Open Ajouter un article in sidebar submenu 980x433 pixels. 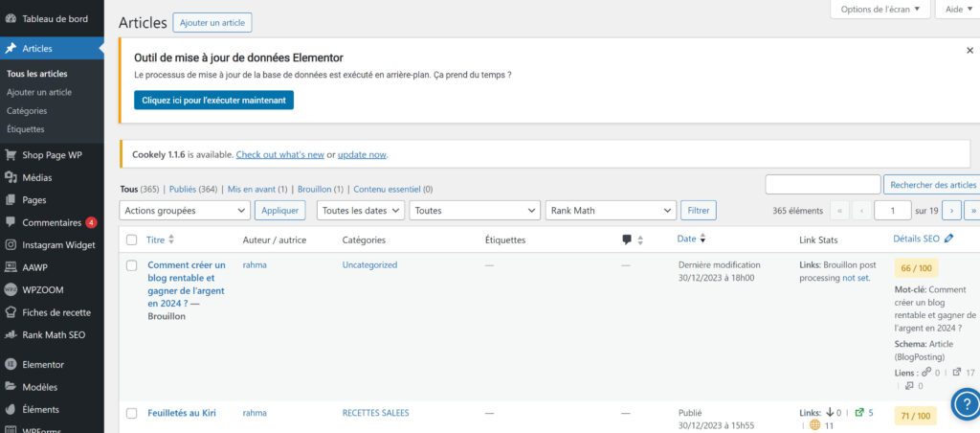pyautogui.click(x=38, y=92)
